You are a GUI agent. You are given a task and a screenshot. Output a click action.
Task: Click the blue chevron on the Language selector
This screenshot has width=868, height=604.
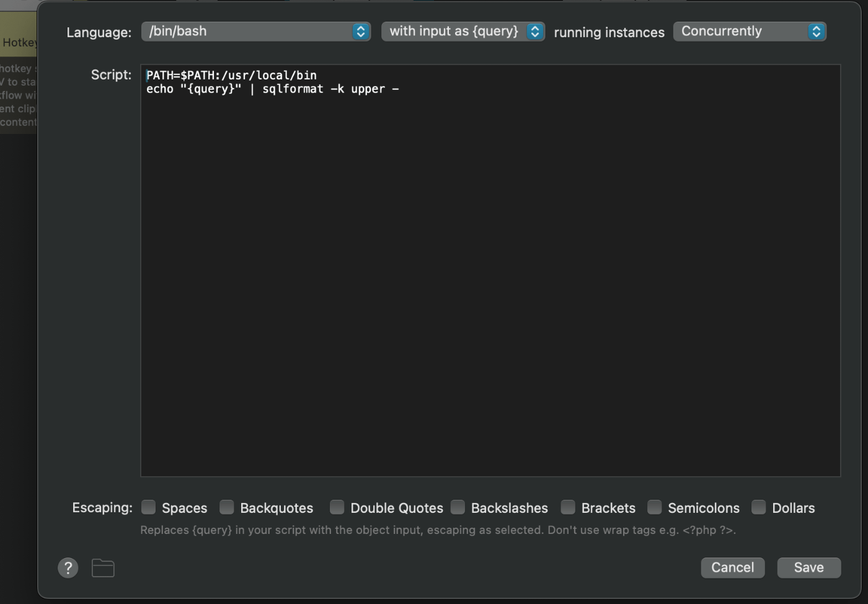coord(360,31)
